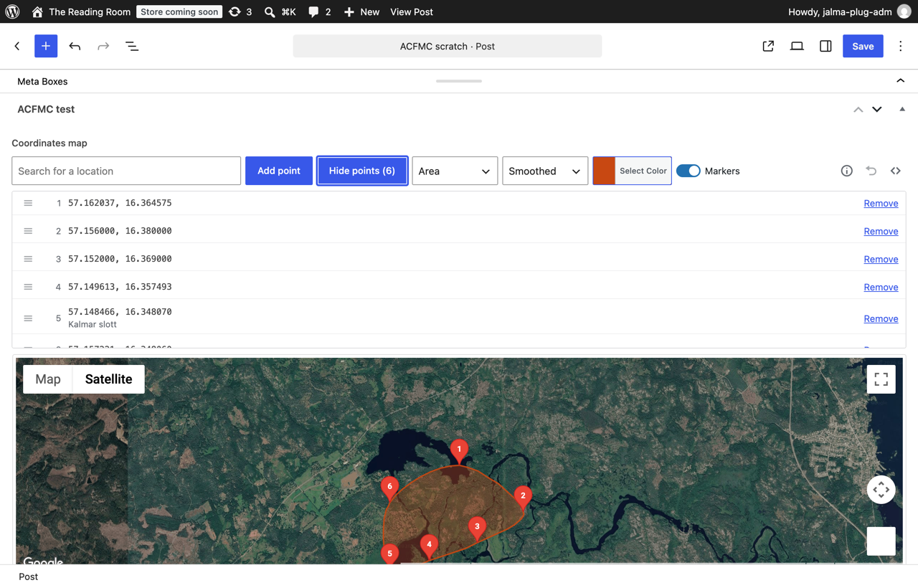The image size is (918, 588).
Task: Click map marker 2
Action: point(523,497)
